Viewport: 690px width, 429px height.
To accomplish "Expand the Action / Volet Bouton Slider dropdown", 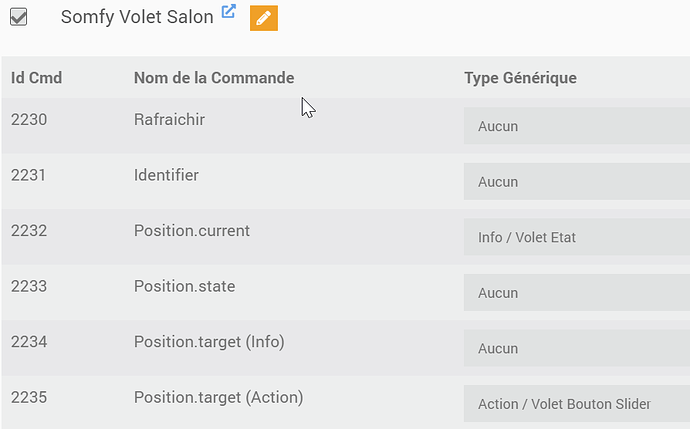I will pyautogui.click(x=575, y=404).
